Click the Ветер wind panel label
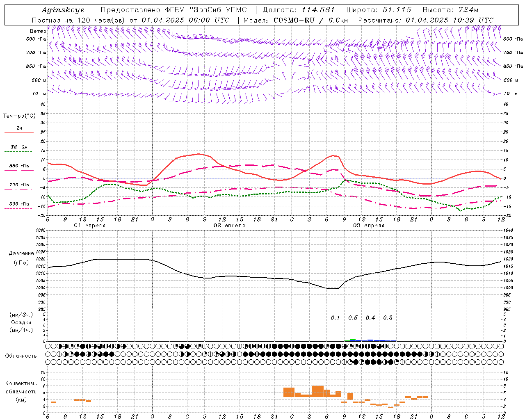Image resolution: width=525 pixels, height=420 pixels. tap(38, 31)
